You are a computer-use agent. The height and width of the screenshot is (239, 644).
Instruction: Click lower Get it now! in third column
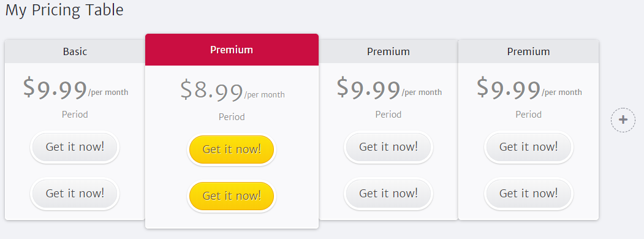point(388,194)
